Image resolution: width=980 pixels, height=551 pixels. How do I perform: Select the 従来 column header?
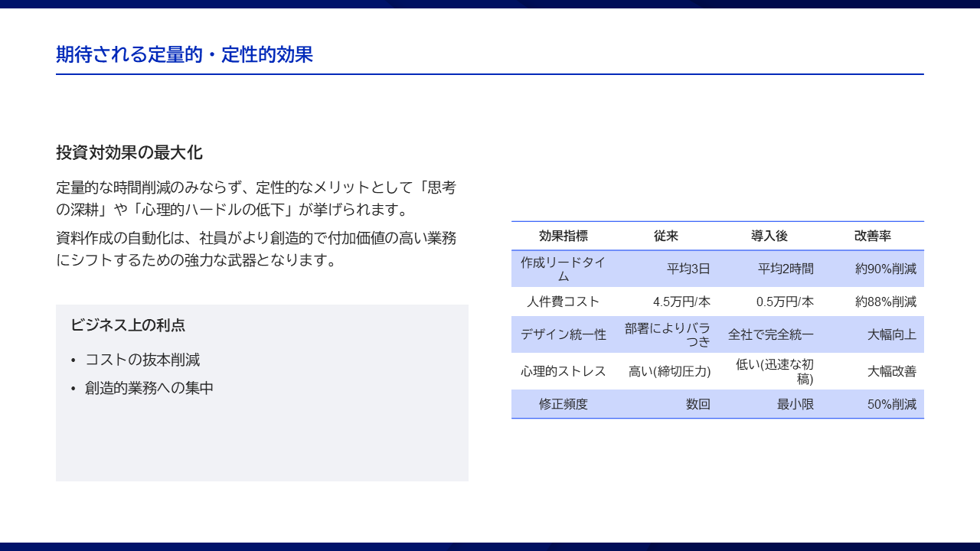(667, 236)
